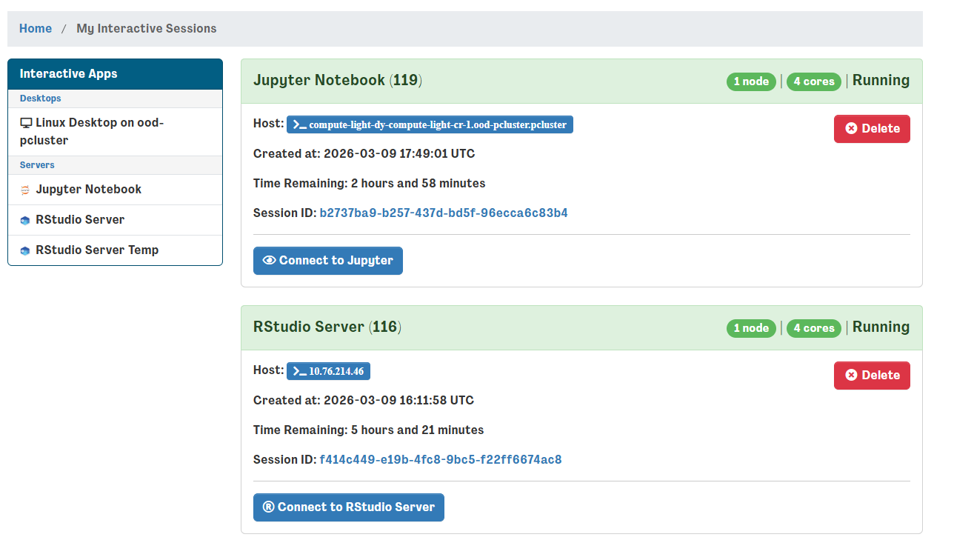
Task: Click the eye icon on Connect to Jupyter
Action: tap(269, 261)
